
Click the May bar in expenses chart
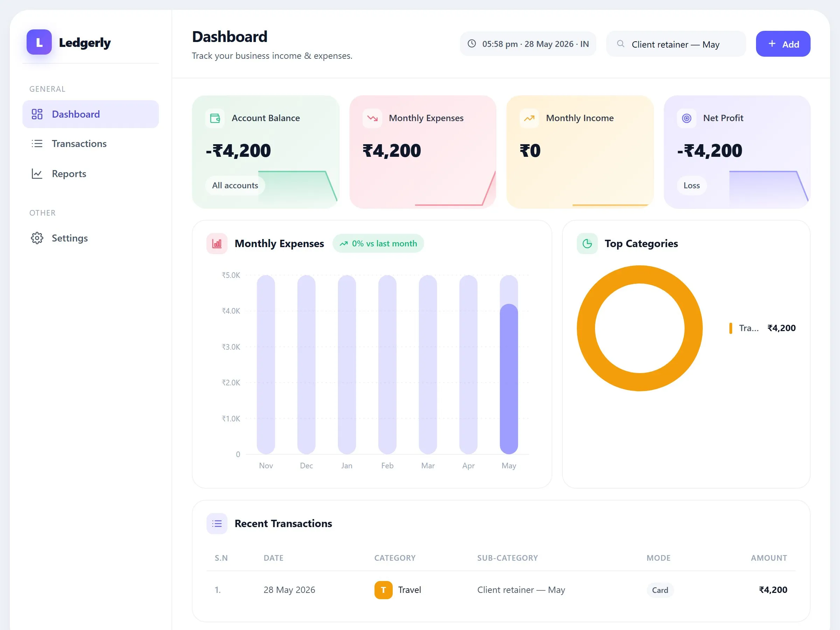pos(509,379)
